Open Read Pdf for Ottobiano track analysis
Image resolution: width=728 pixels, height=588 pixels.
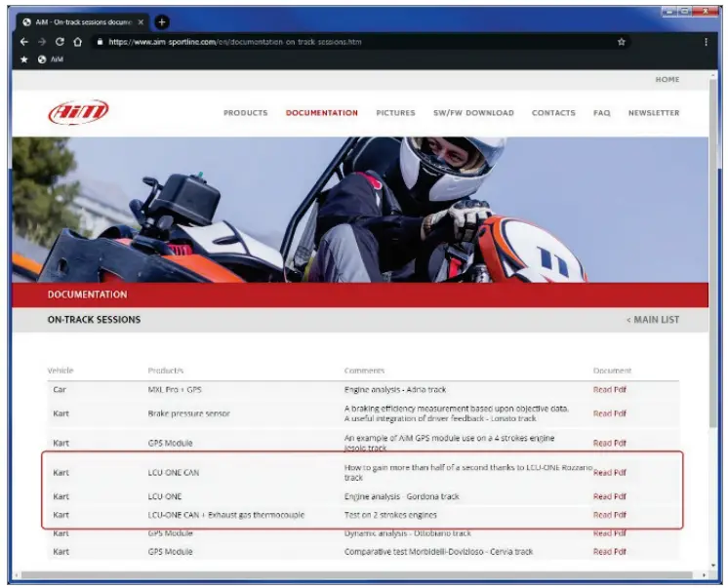click(610, 533)
